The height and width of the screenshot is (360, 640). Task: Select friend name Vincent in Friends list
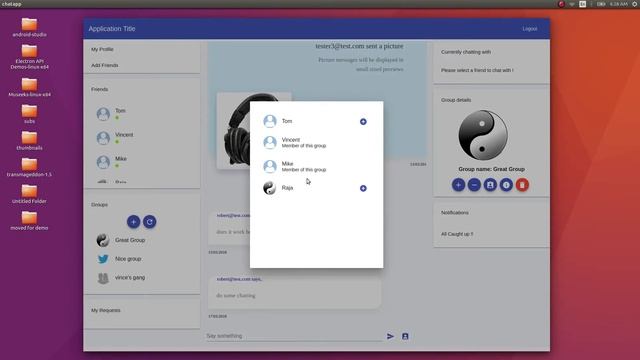124,135
